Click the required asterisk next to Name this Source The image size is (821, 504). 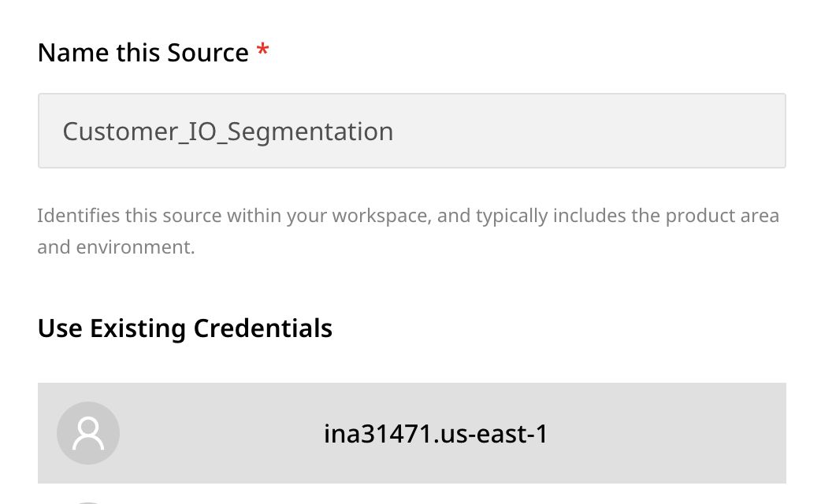point(262,50)
